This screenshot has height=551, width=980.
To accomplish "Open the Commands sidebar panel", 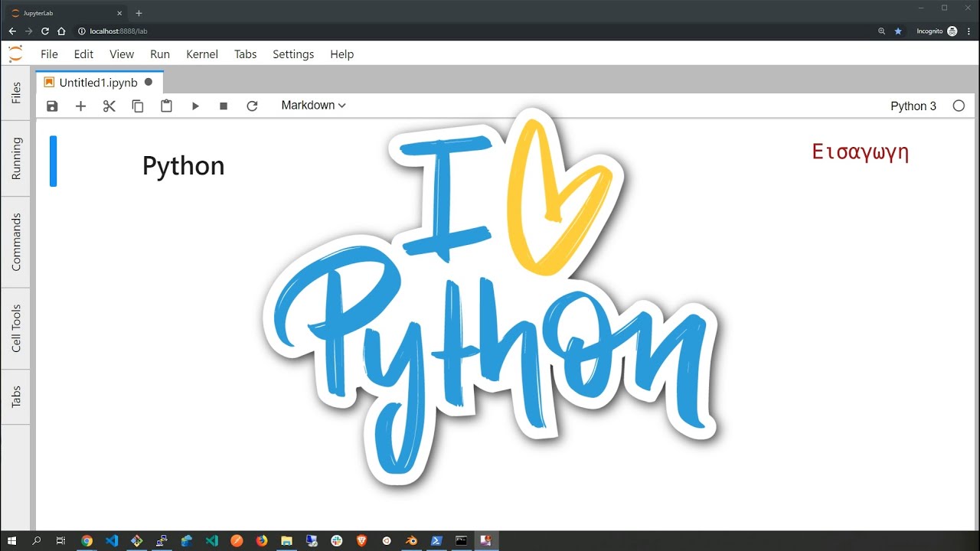I will pyautogui.click(x=16, y=242).
